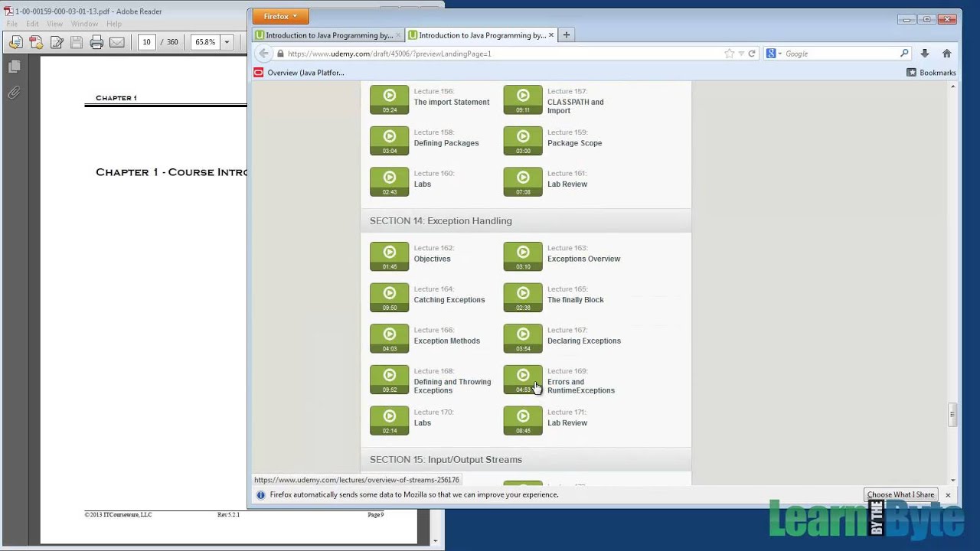980x551 pixels.
Task: Click the Firefox scrollbar down arrow
Action: pyautogui.click(x=952, y=480)
